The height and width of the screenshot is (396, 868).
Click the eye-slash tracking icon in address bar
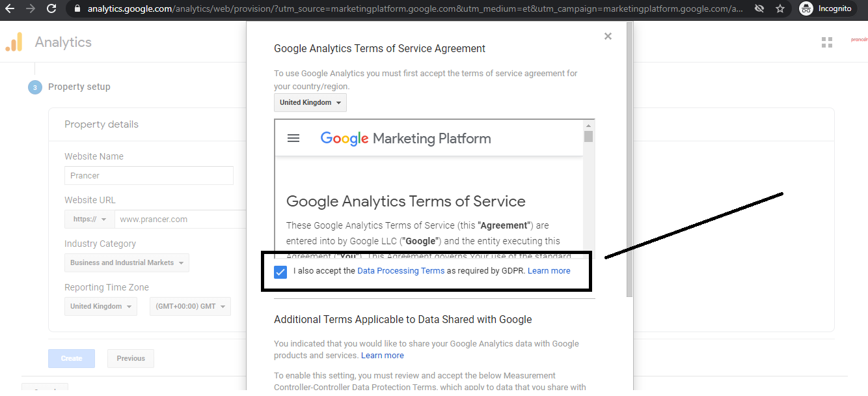point(759,9)
